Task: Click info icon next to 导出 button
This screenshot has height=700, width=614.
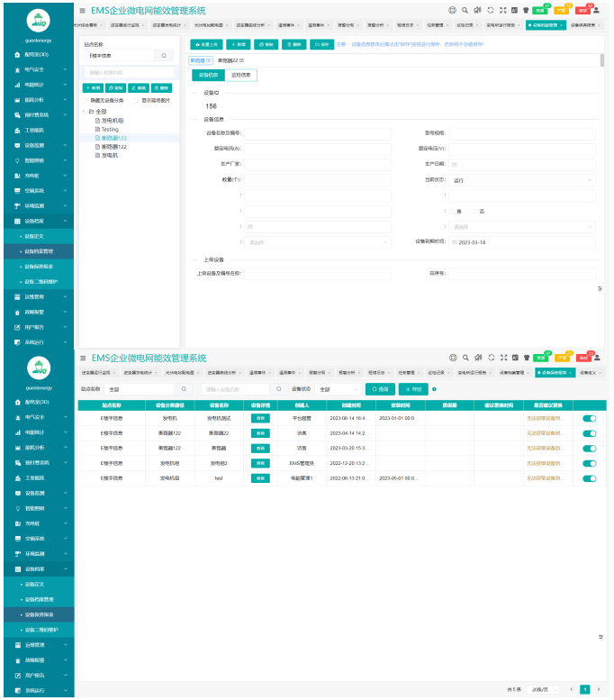Action: point(435,389)
